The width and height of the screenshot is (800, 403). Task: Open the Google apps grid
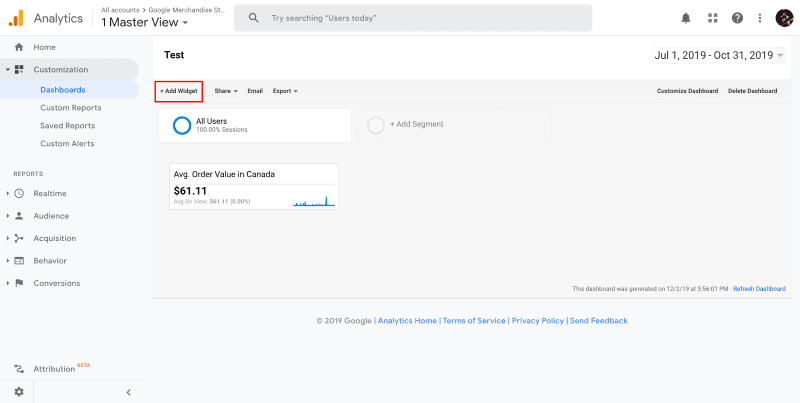pos(713,18)
